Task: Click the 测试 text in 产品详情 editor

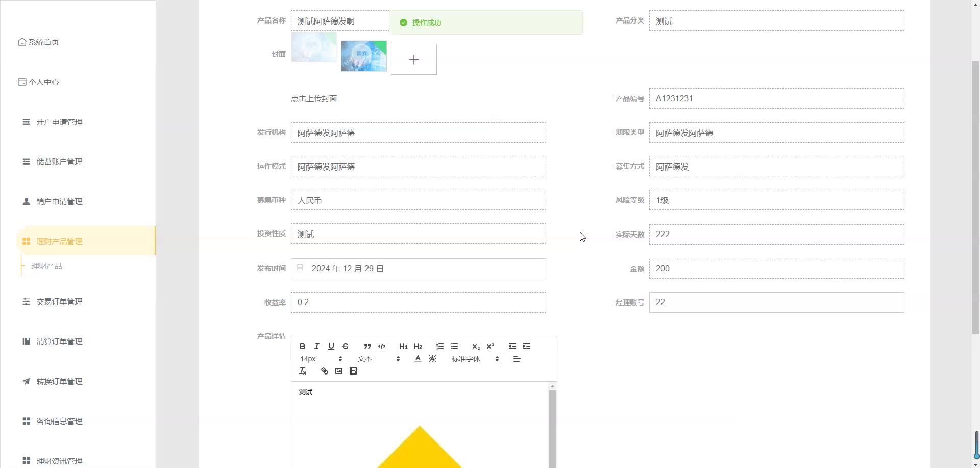Action: click(x=306, y=392)
